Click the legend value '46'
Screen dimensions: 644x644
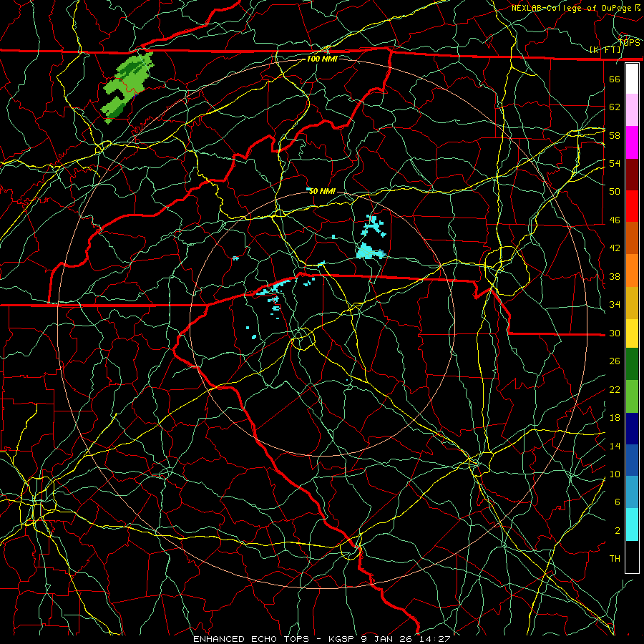coord(615,220)
